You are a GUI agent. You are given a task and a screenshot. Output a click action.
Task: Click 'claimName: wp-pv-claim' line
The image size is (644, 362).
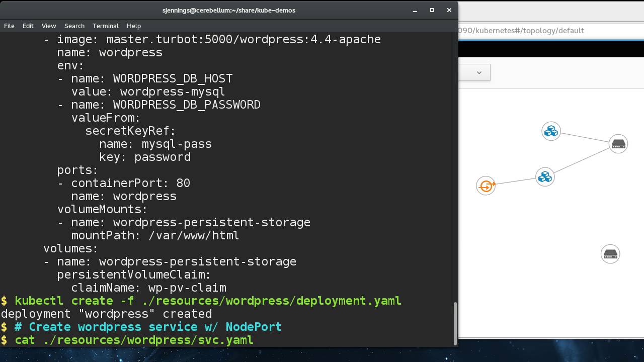[x=148, y=288]
